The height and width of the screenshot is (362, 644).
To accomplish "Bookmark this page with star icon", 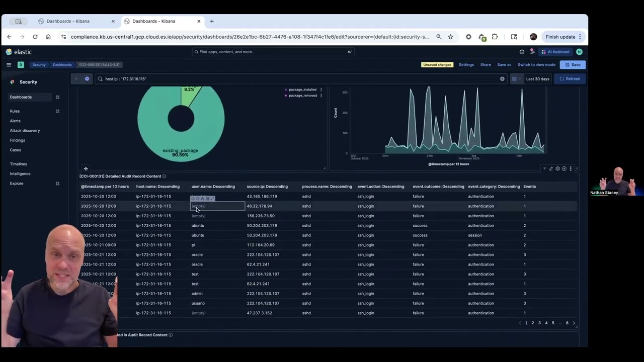I will click(450, 37).
